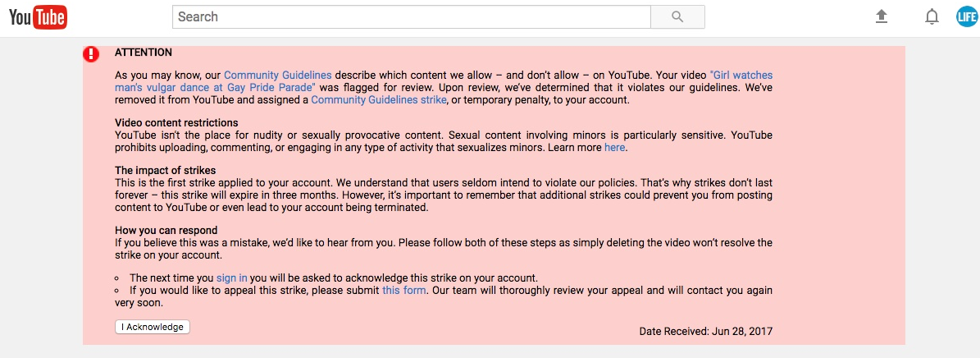Viewport: 980px width, 358px height.
Task: Click the bullet marker before the appeal instruction
Action: 117,291
